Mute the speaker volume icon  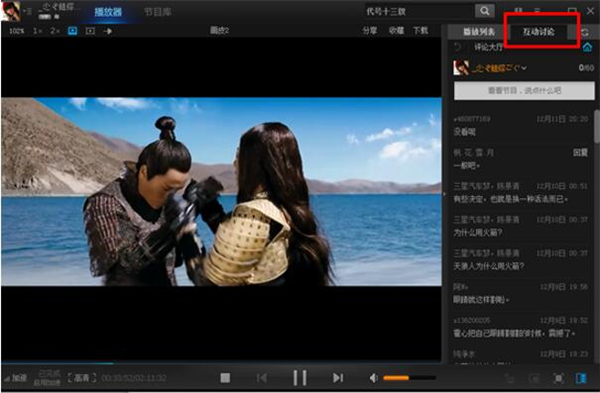373,378
